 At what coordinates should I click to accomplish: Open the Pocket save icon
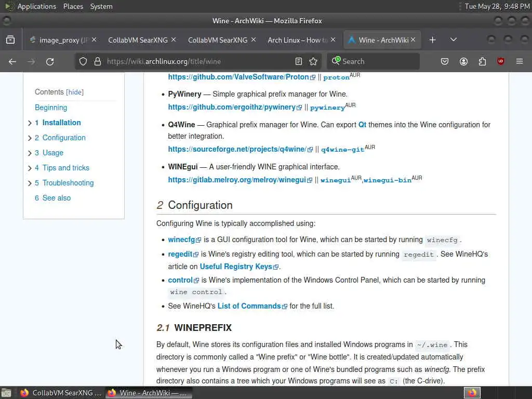[x=445, y=61]
